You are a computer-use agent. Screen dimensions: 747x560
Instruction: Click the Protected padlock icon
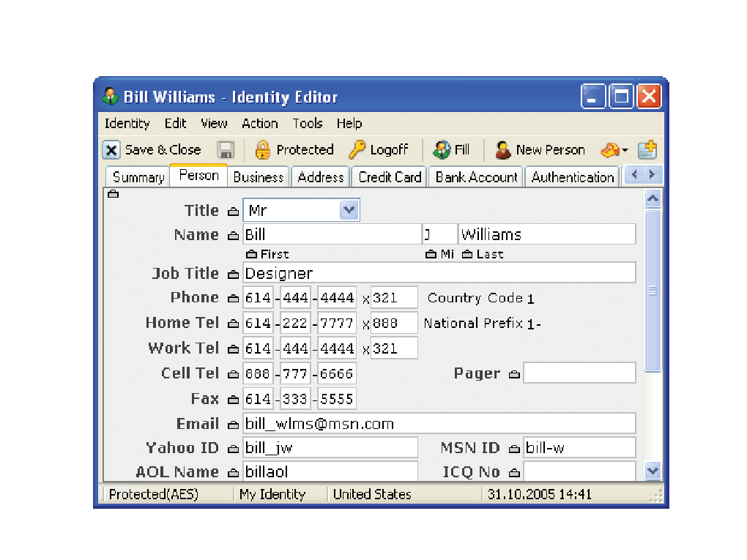click(x=262, y=150)
